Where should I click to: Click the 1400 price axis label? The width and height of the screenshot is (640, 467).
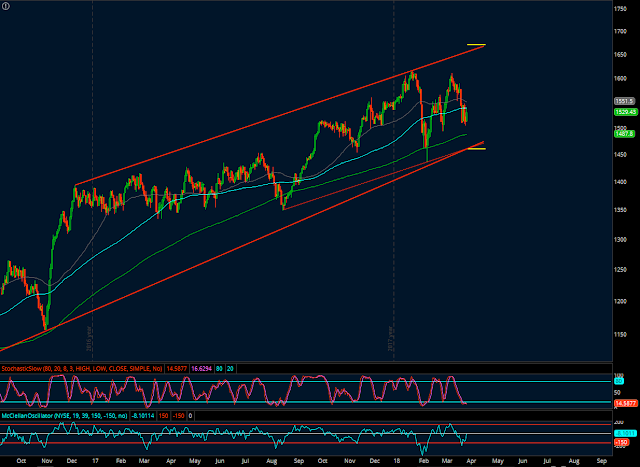620,182
